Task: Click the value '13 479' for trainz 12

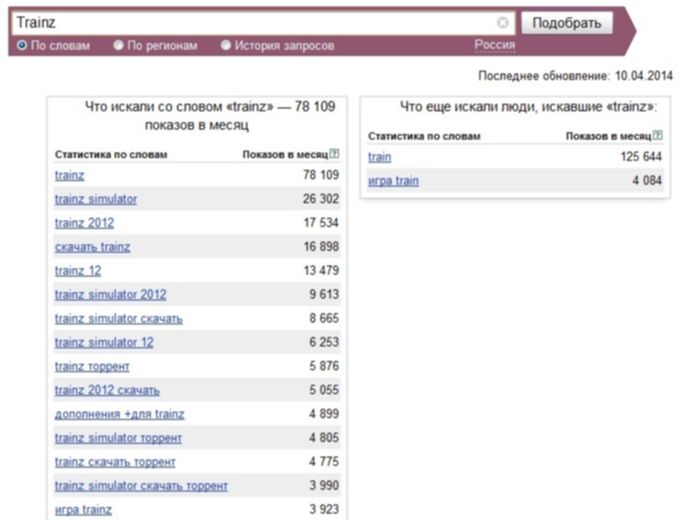Action: pyautogui.click(x=321, y=270)
